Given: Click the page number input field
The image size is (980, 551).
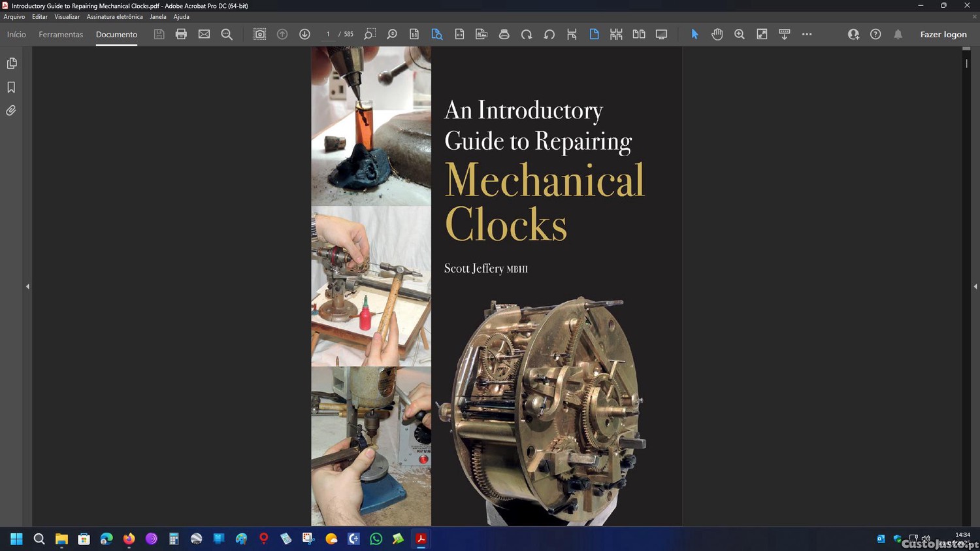Looking at the screenshot, I should coord(328,34).
